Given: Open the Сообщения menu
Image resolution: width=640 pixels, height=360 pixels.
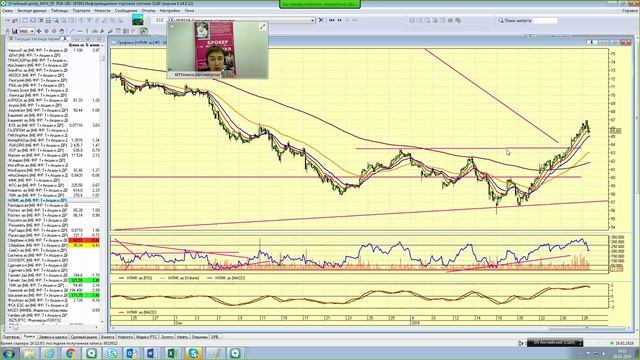Looking at the screenshot, I should click(x=126, y=11).
